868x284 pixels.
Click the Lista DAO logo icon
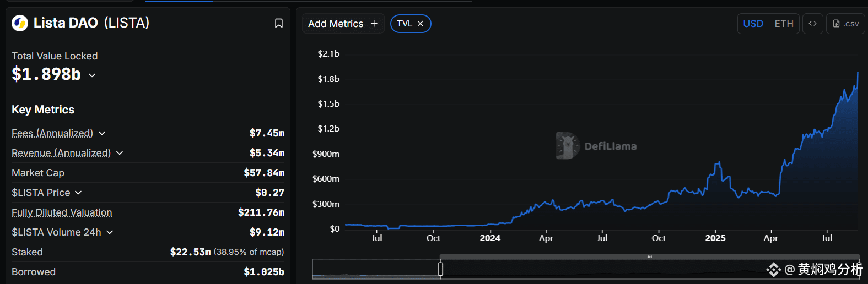pyautogui.click(x=20, y=23)
